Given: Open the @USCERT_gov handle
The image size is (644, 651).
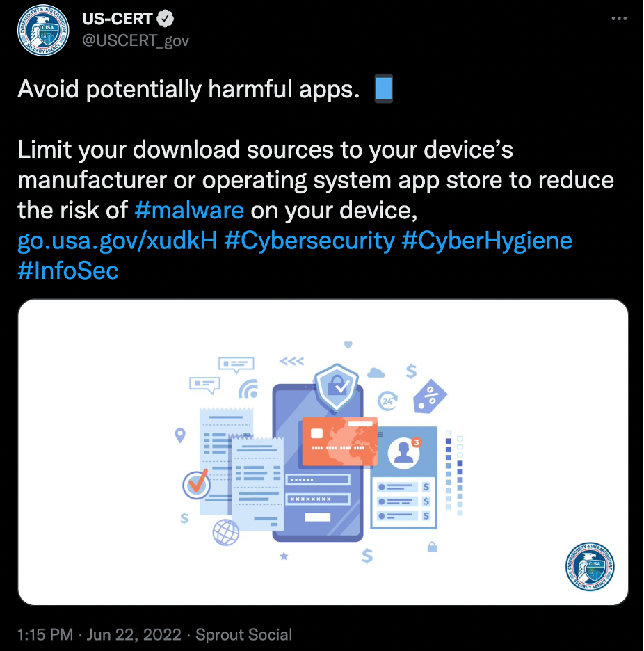Looking at the screenshot, I should 136,40.
